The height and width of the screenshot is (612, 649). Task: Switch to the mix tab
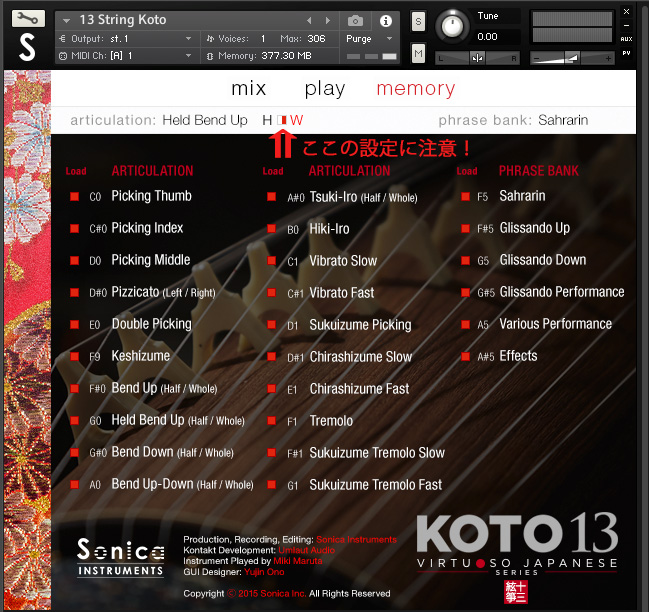(249, 89)
